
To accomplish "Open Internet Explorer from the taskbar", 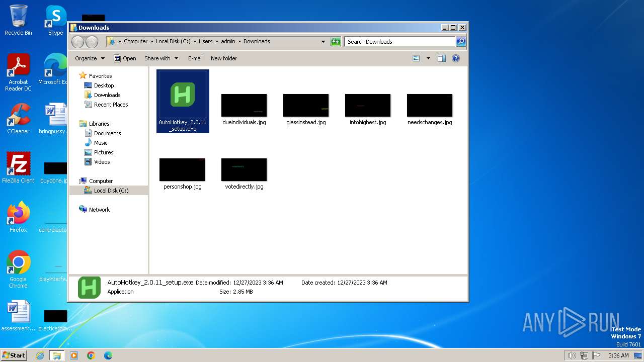I will 40,355.
